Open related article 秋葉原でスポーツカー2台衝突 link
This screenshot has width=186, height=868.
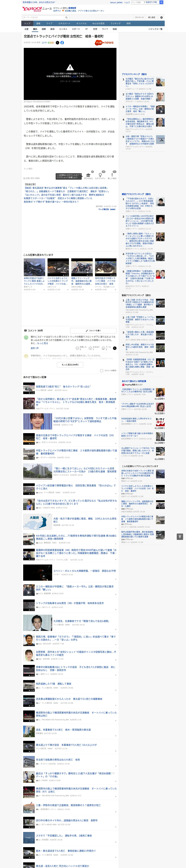58,198
